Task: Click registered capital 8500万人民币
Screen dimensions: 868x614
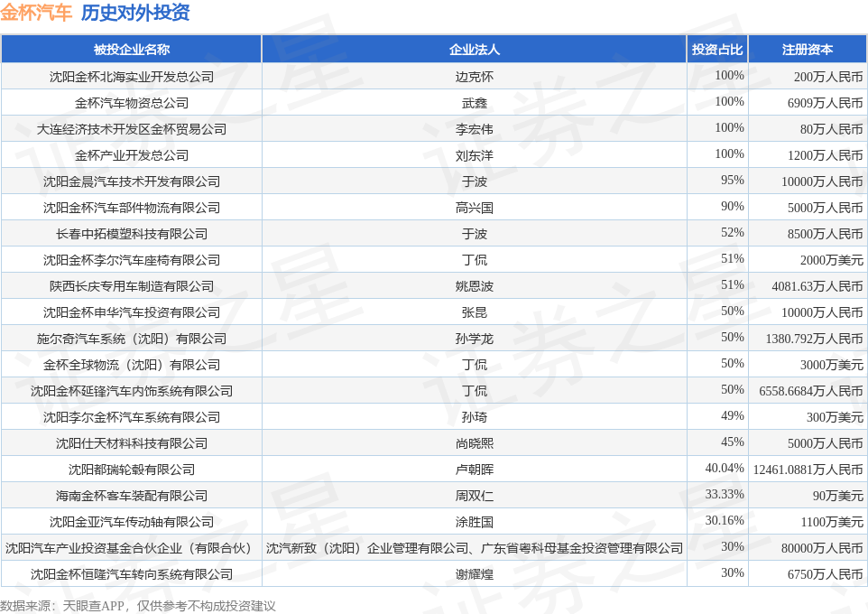Action: point(826,234)
